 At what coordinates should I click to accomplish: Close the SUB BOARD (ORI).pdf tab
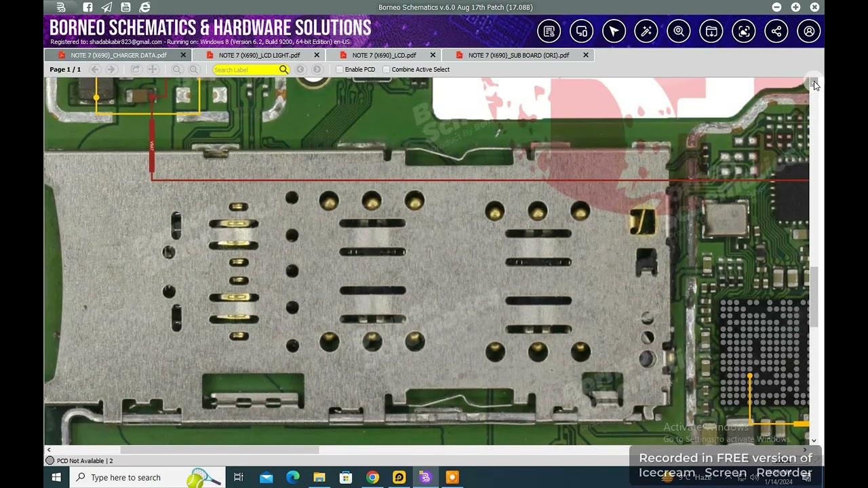point(586,55)
